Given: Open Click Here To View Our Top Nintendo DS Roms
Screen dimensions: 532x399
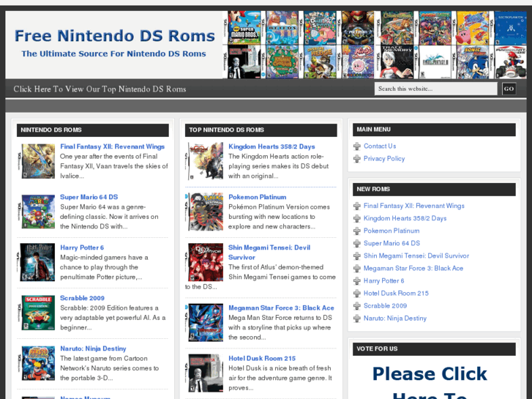Looking at the screenshot, I should [x=100, y=89].
